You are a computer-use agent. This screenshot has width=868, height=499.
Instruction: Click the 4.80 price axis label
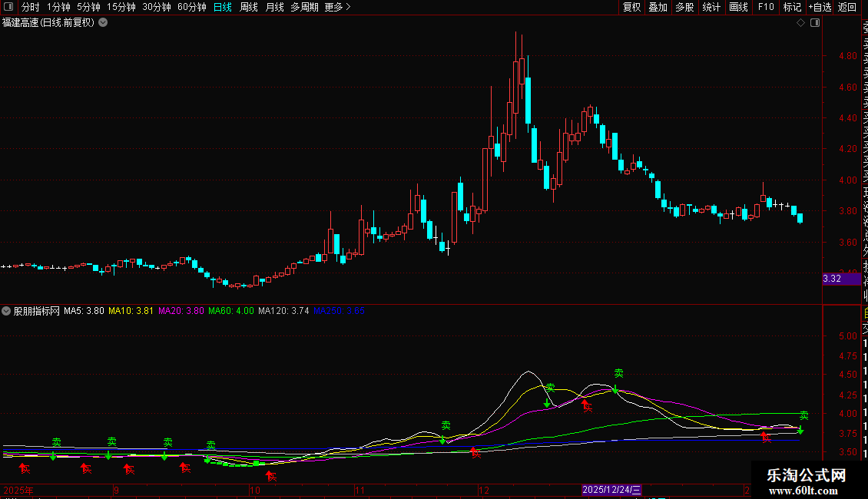click(847, 56)
